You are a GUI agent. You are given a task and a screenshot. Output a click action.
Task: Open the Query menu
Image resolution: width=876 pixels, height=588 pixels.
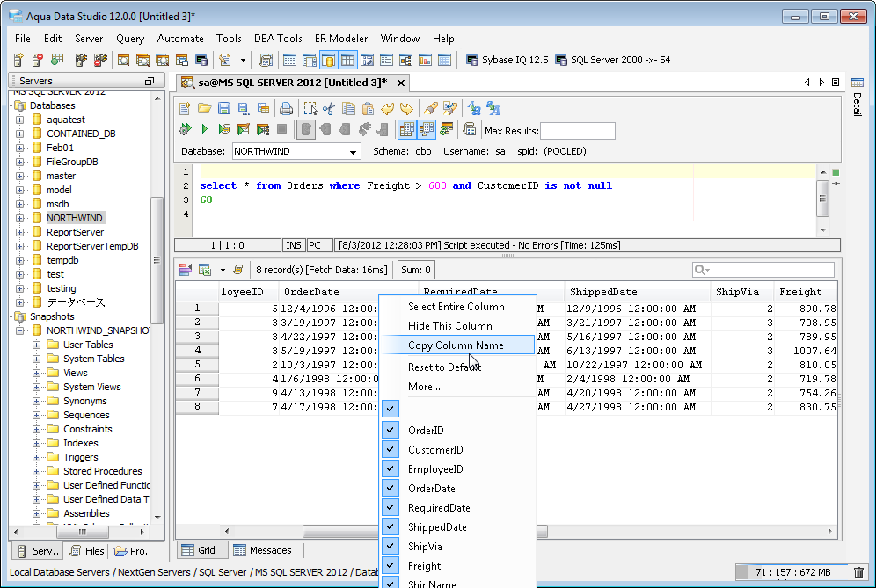click(x=130, y=39)
